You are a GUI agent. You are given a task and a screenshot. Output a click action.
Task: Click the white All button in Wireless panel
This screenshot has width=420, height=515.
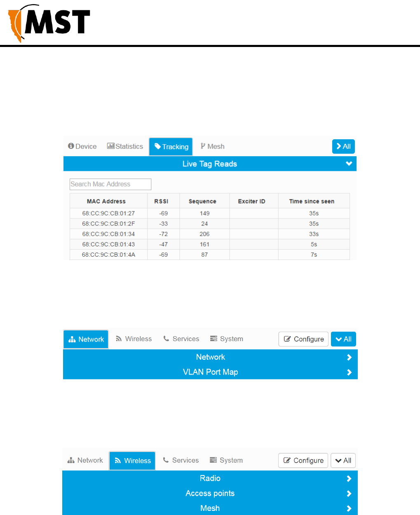[343, 461]
